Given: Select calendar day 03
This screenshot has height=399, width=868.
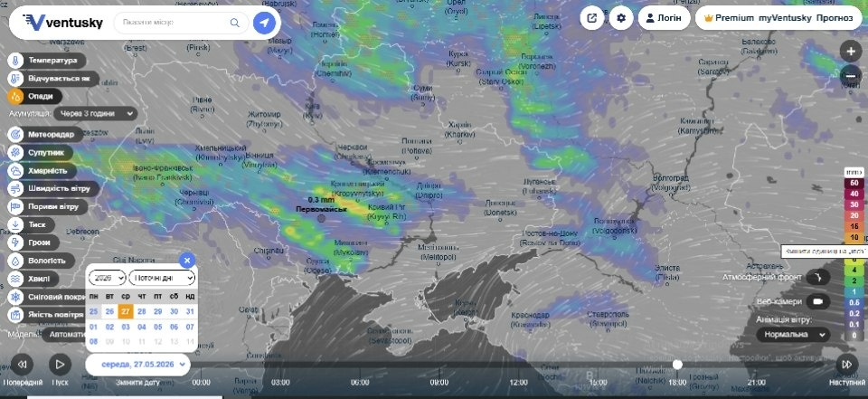Looking at the screenshot, I should click(x=126, y=327).
